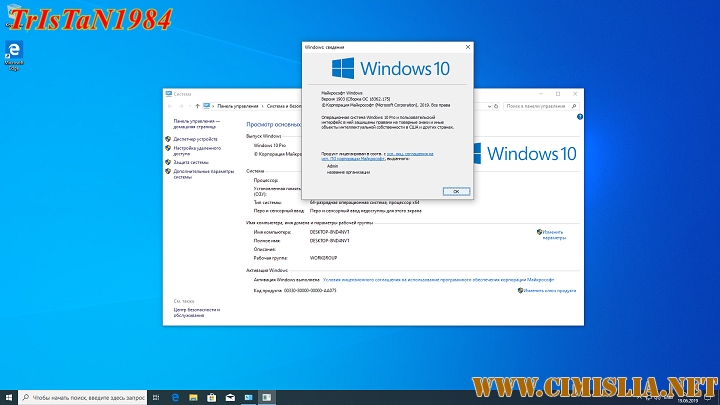Click OK in the Windows about dialog
The width and height of the screenshot is (720, 405).
click(456, 191)
